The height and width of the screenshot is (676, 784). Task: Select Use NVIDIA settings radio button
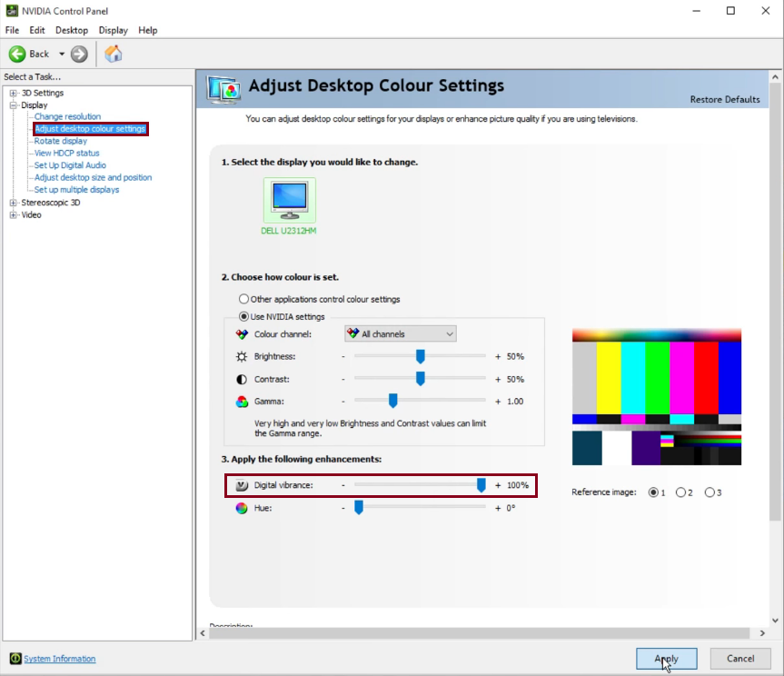pyautogui.click(x=243, y=316)
